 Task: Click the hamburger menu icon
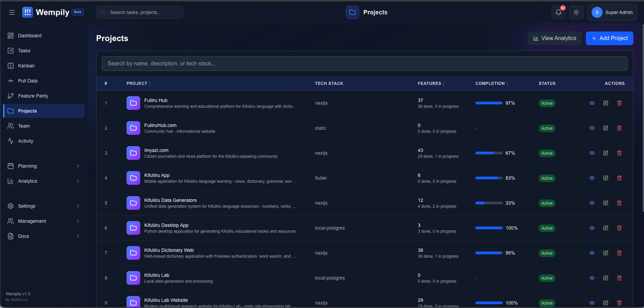(12, 12)
